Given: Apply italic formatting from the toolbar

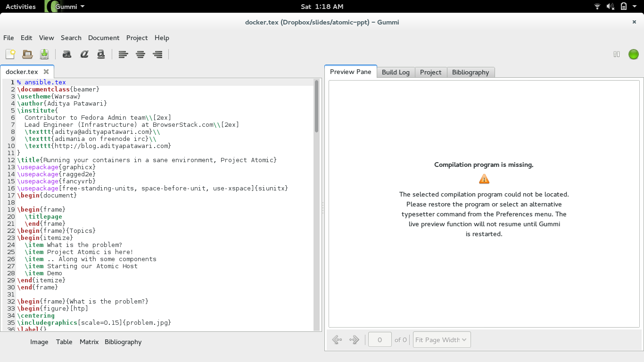Looking at the screenshot, I should click(84, 54).
